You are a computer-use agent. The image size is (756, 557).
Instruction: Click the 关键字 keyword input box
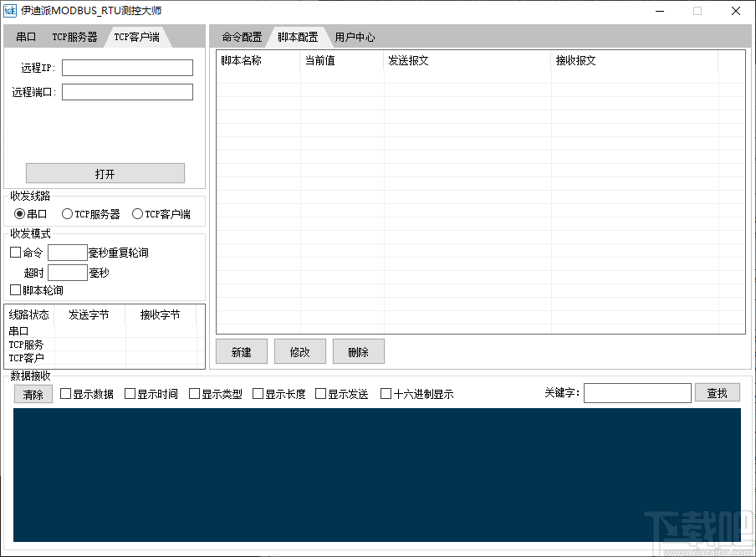(637, 392)
